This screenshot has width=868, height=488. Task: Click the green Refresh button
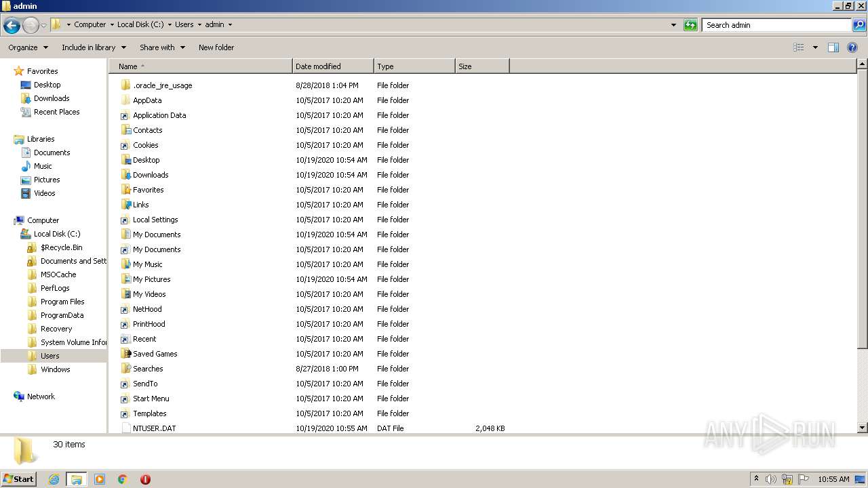[690, 25]
